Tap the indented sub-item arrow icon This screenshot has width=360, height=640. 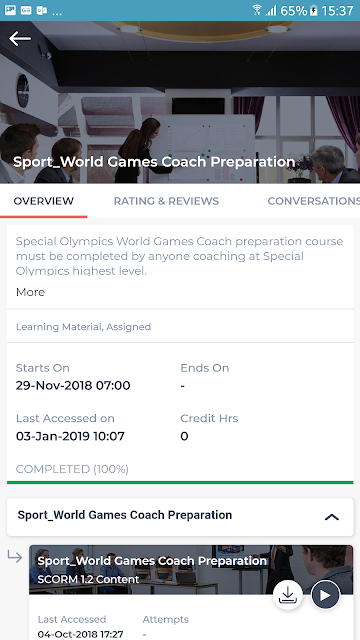[15, 556]
